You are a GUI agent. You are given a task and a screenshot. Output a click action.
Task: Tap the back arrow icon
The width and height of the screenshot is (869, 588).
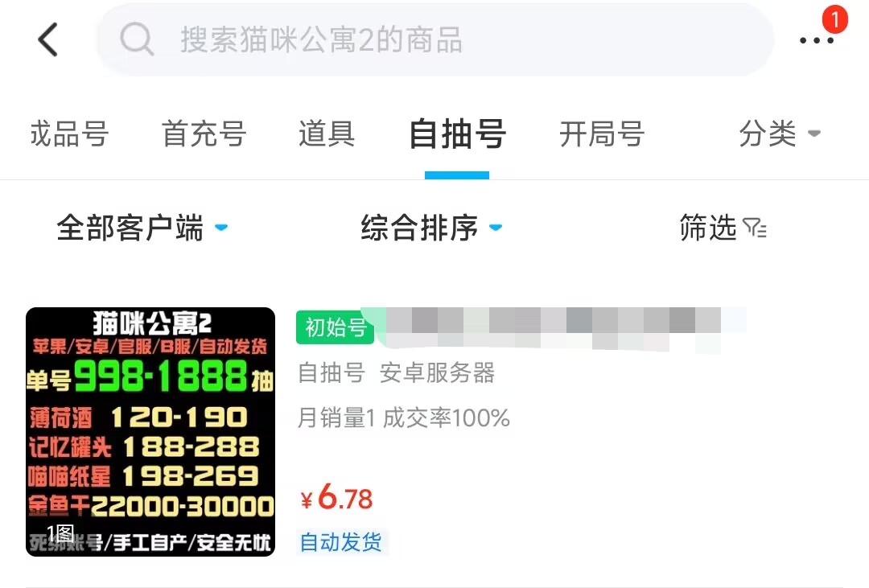[x=47, y=39]
